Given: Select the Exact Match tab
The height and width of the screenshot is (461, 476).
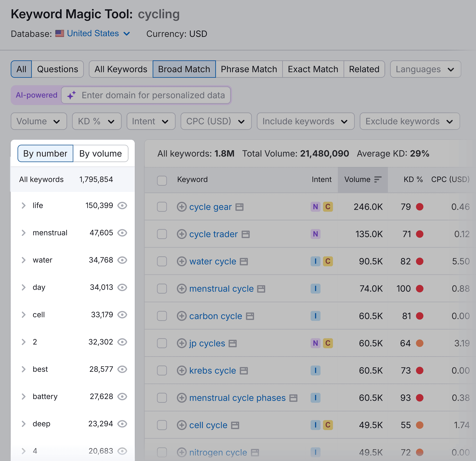Looking at the screenshot, I should [x=313, y=69].
